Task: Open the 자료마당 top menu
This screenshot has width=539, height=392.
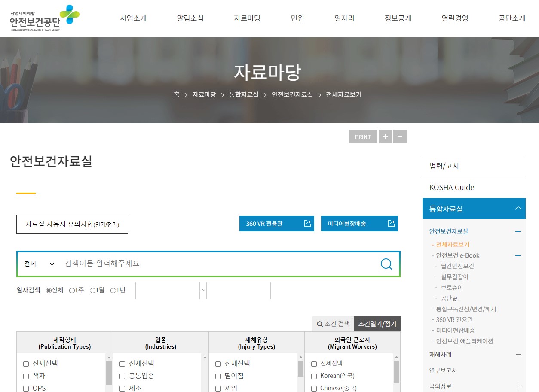Action: [247, 18]
